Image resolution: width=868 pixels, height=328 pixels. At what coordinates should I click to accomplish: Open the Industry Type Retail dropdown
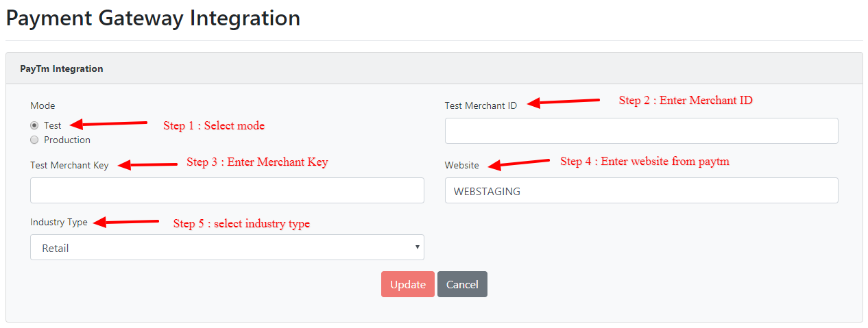pos(227,248)
